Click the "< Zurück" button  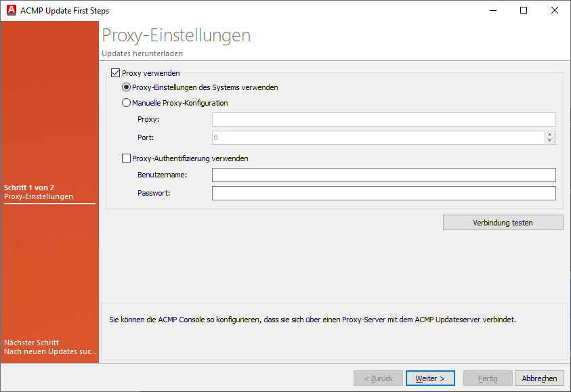[378, 378]
